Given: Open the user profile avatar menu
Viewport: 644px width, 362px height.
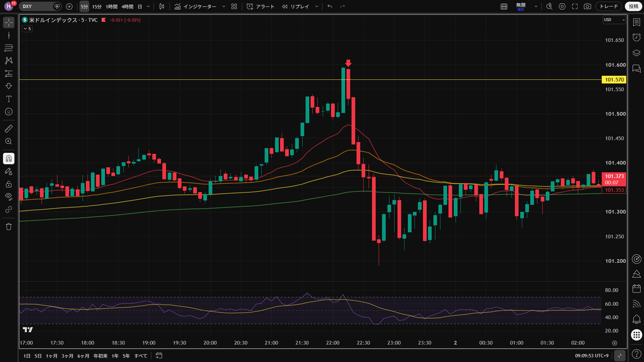Looking at the screenshot, I should [9, 6].
